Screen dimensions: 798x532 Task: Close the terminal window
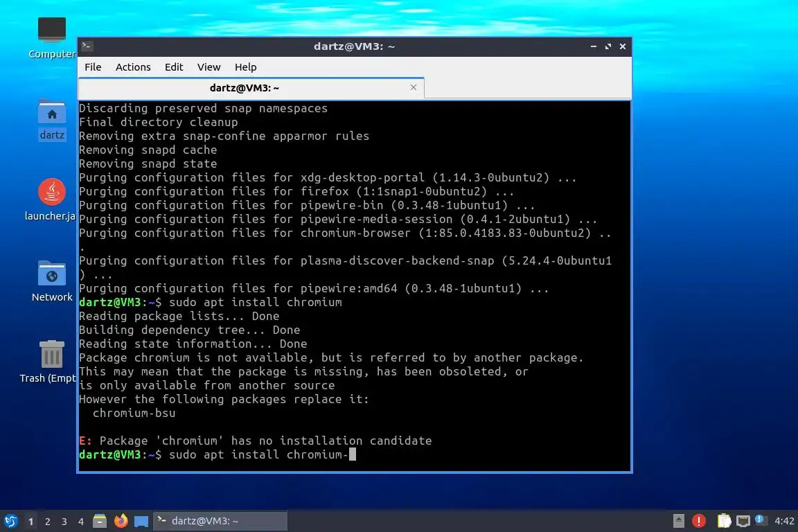623,46
